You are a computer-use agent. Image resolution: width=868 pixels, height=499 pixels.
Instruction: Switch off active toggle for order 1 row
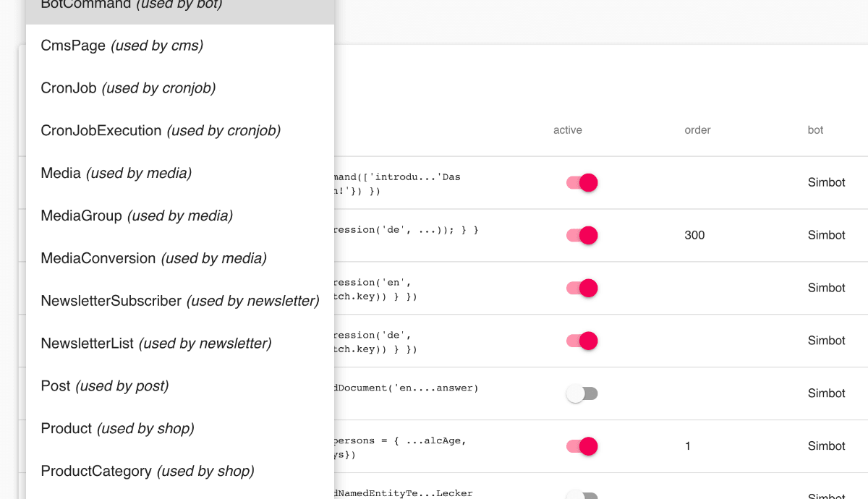tap(582, 446)
